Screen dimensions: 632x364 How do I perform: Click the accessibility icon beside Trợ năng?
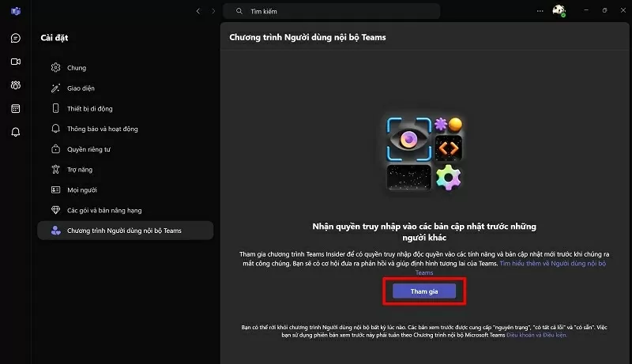(x=55, y=170)
